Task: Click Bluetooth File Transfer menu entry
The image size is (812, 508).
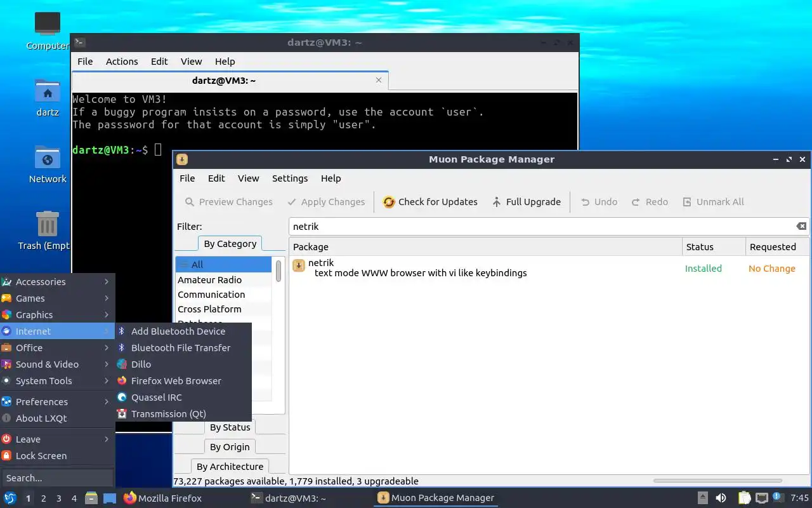Action: click(x=183, y=348)
